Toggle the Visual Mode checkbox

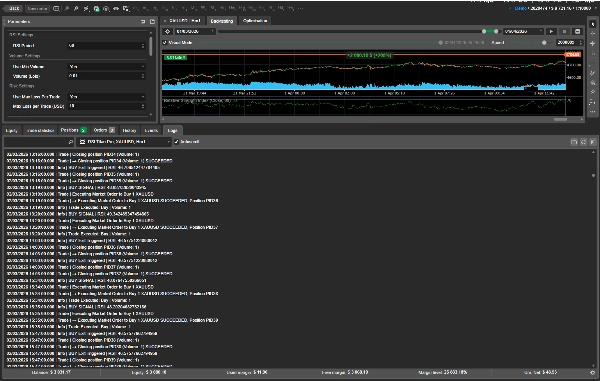click(165, 42)
